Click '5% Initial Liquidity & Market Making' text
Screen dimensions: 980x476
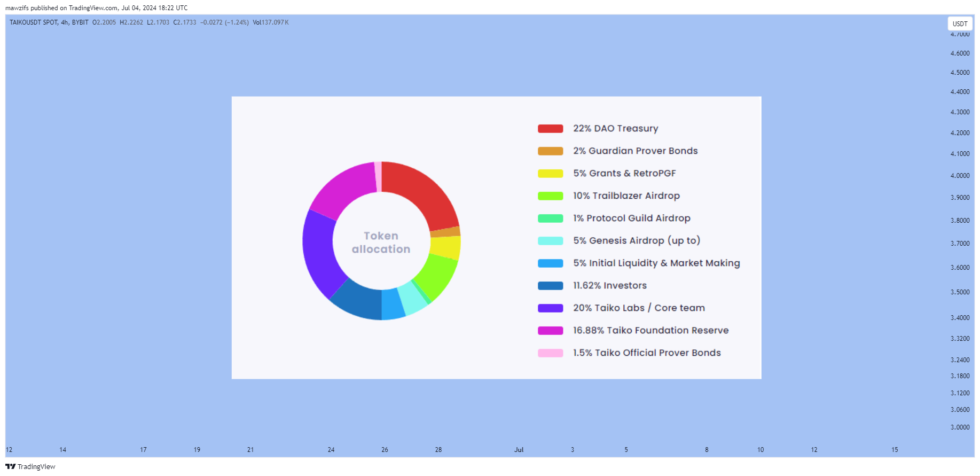(656, 263)
